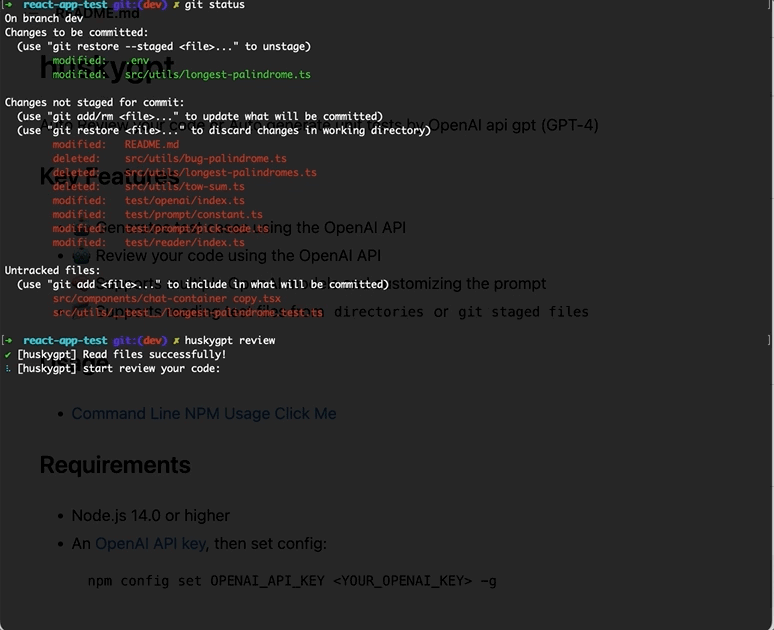
Task: Click the On branch dev line
Action: tap(44, 18)
